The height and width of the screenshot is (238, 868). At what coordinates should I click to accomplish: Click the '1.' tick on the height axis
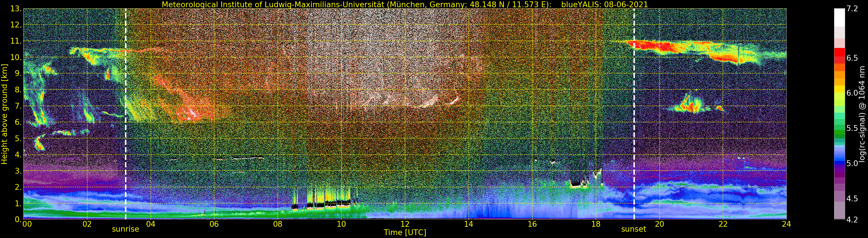tap(18, 203)
